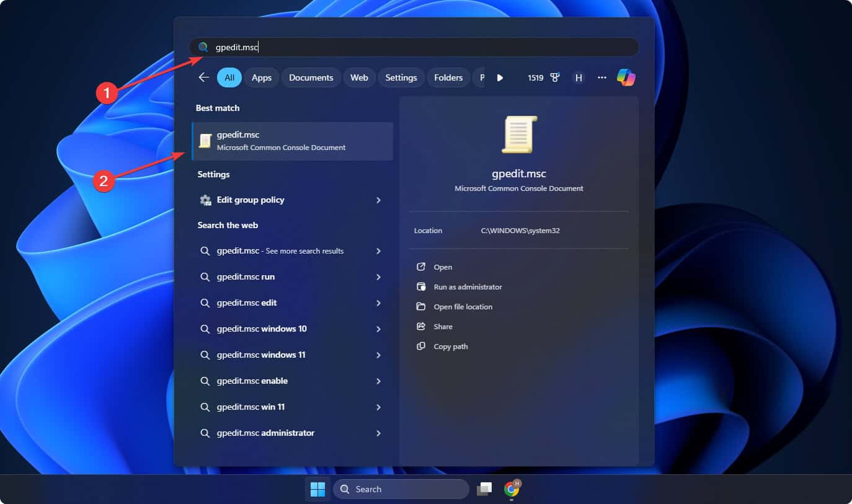Click the play arrow to show more filters
852x504 pixels.
[500, 77]
